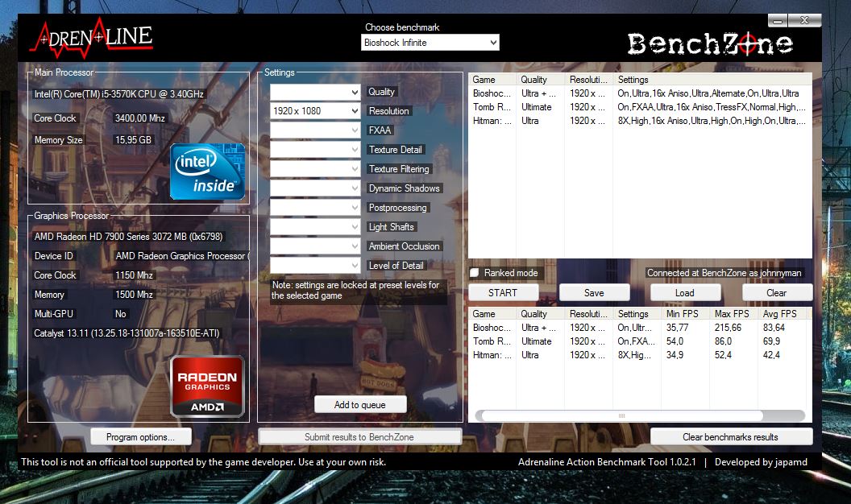The image size is (851, 504).
Task: Select the Bioshock row in the results table
Action: coord(639,328)
